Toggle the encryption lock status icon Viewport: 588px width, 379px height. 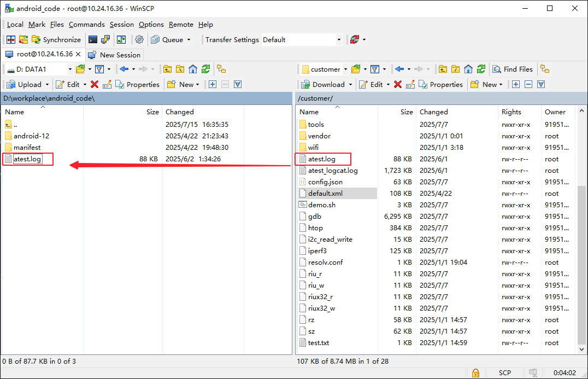(476, 372)
